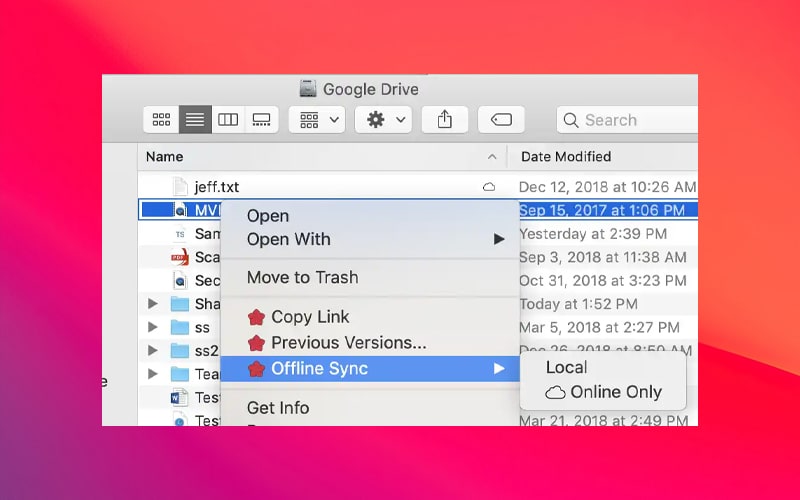Switch to list view in toolbar

coord(195,119)
